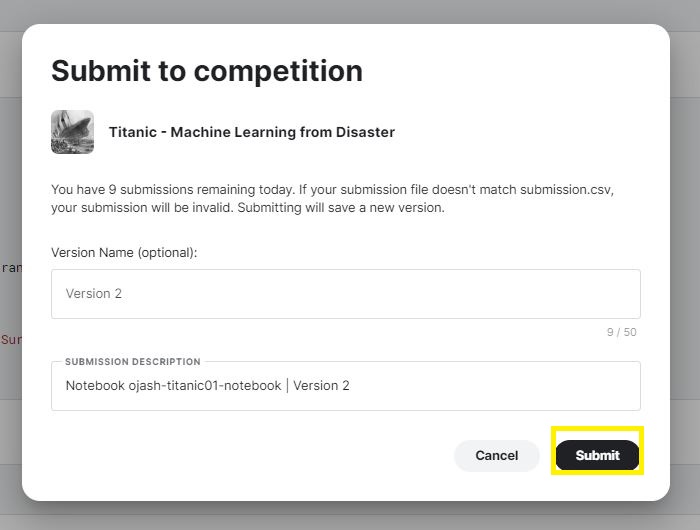
Task: Focus the Version Name input field
Action: coord(345,294)
